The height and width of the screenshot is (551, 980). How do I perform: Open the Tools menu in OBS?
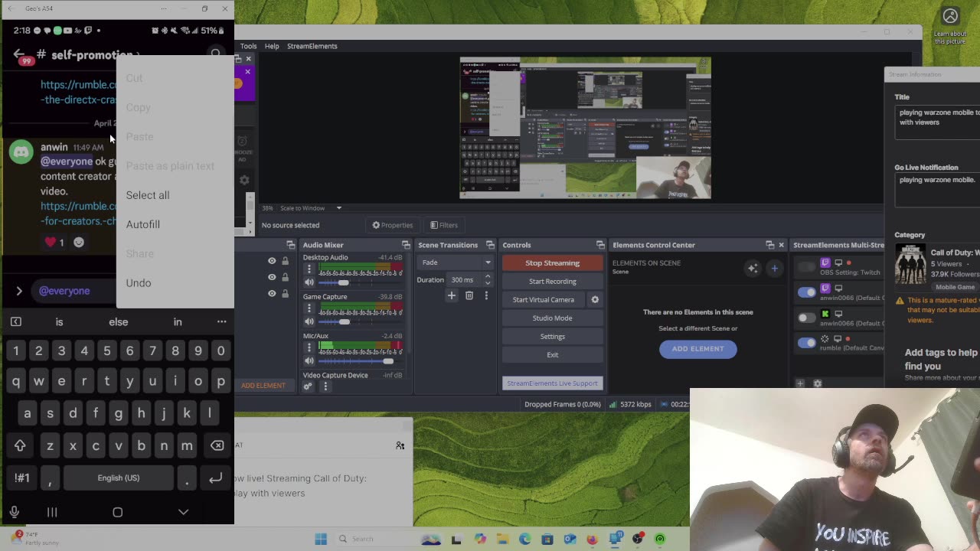pos(248,46)
